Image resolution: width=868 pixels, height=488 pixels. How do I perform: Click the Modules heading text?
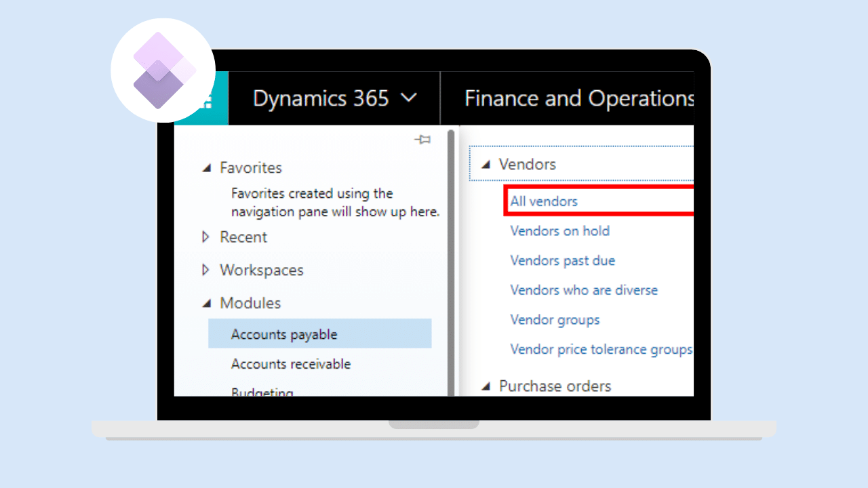click(x=250, y=303)
